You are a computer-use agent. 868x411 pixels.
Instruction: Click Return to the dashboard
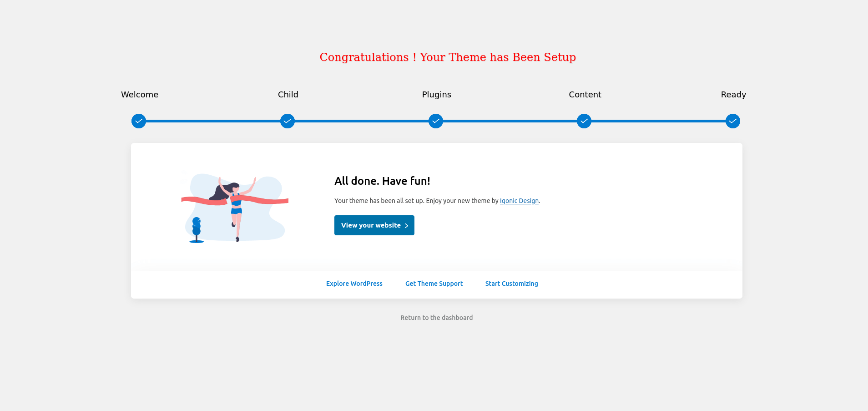click(x=437, y=318)
